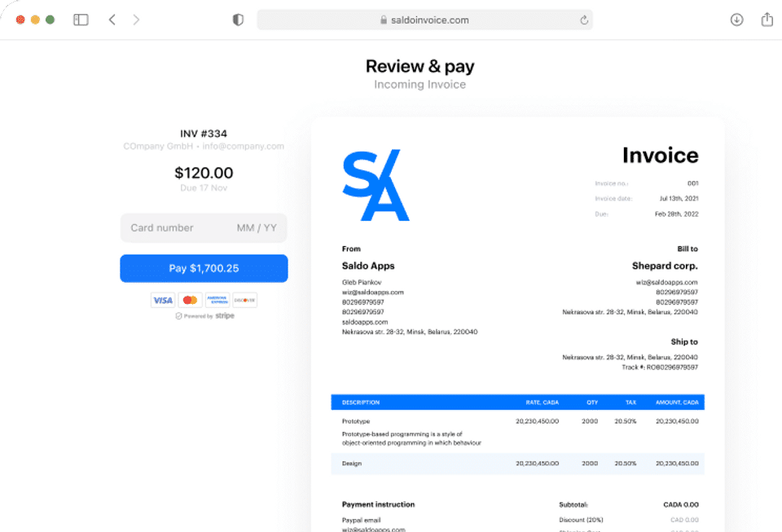
Task: Click the Review & pay heading
Action: click(420, 66)
